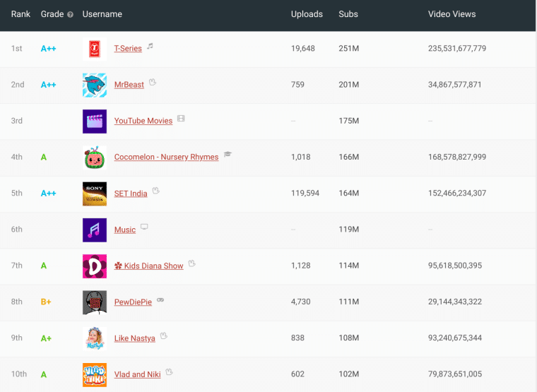The width and height of the screenshot is (537, 392).
Task: Select SET India uploads 119,594
Action: tap(305, 193)
